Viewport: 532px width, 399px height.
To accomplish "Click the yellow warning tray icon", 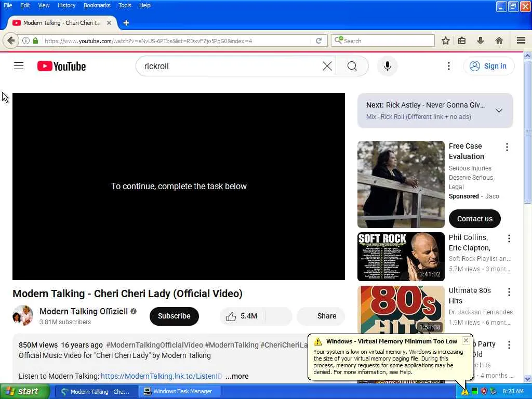I will [465, 392].
